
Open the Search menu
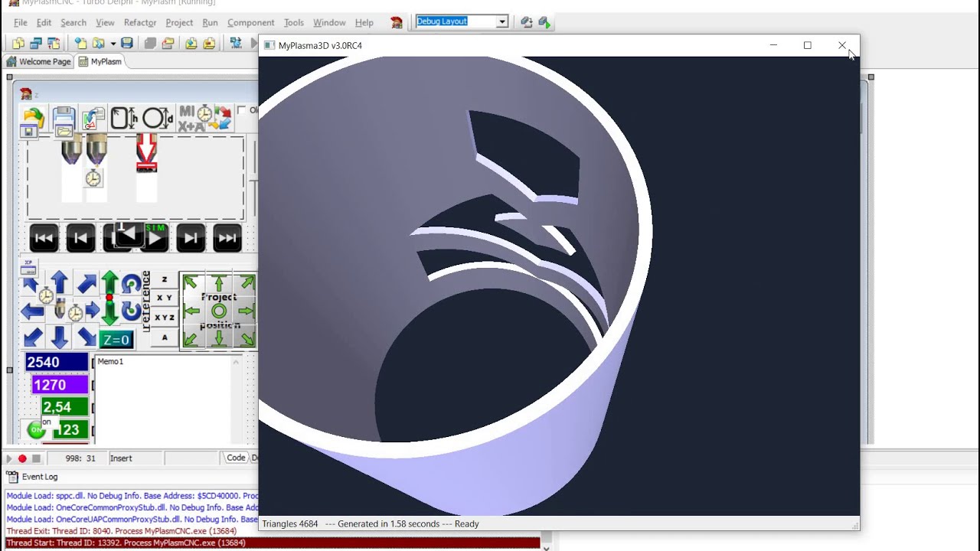(73, 22)
